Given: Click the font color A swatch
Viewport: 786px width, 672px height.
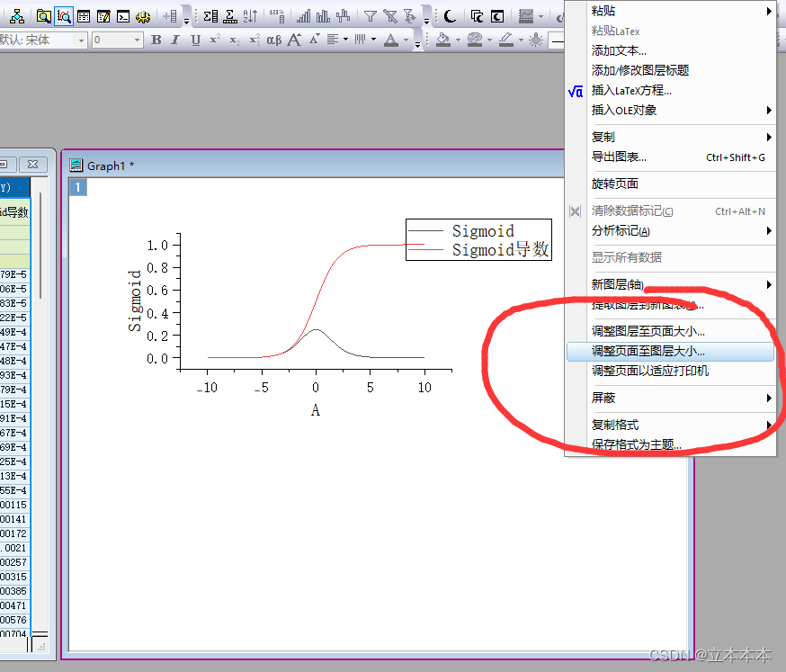Looking at the screenshot, I should point(391,40).
